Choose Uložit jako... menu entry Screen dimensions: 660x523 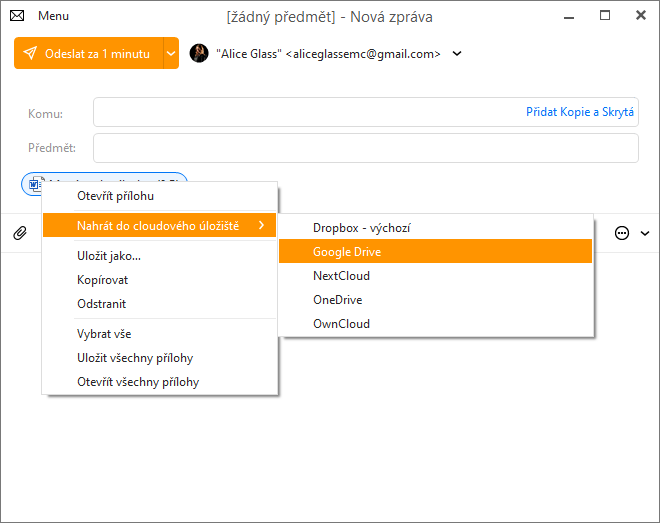[x=160, y=256]
